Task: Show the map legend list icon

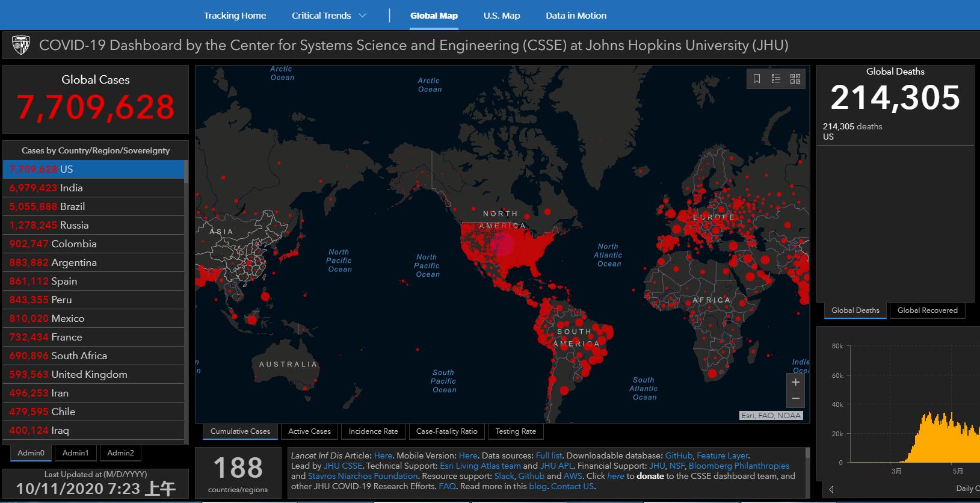Action: coord(776,79)
